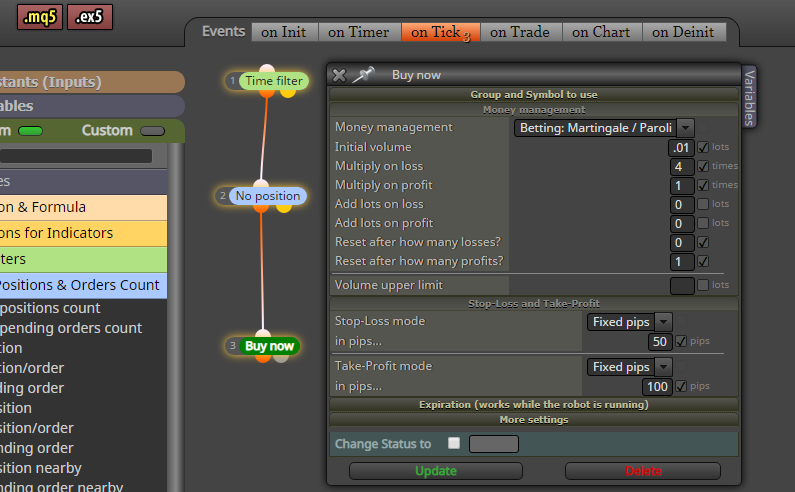Edit the Stop-Loss pips value 50
This screenshot has height=492, width=795.
(x=660, y=341)
